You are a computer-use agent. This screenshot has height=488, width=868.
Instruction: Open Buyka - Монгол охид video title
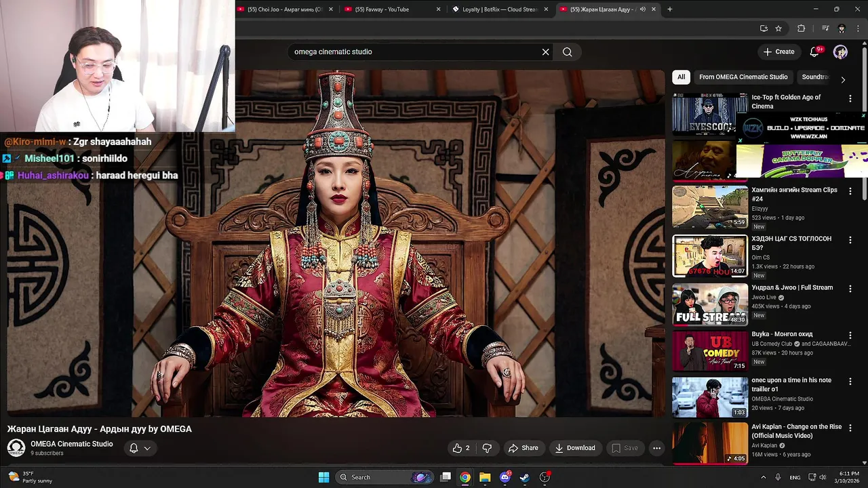(782, 334)
